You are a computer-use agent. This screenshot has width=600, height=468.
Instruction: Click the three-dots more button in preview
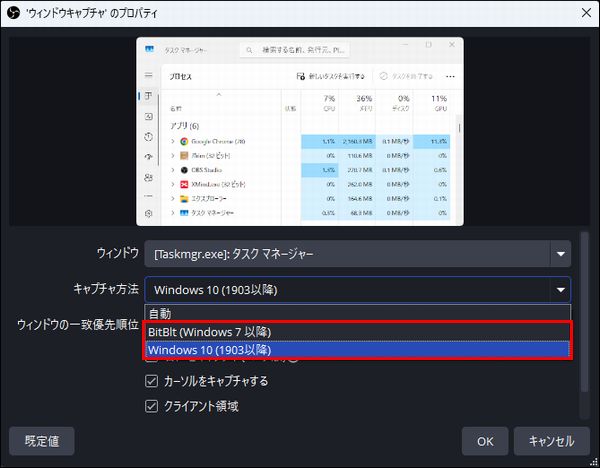450,76
